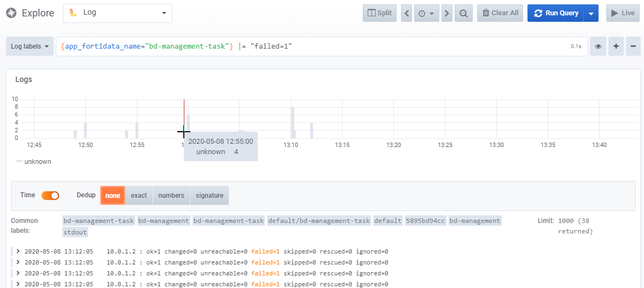
Task: Shift time range forward with right arrow
Action: [447, 13]
